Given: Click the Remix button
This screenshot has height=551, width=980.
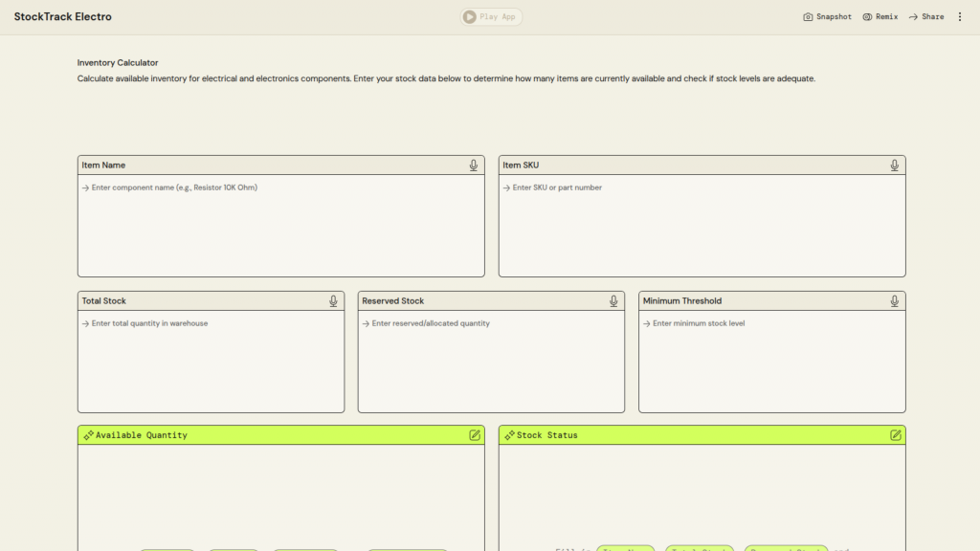Looking at the screenshot, I should [x=880, y=17].
